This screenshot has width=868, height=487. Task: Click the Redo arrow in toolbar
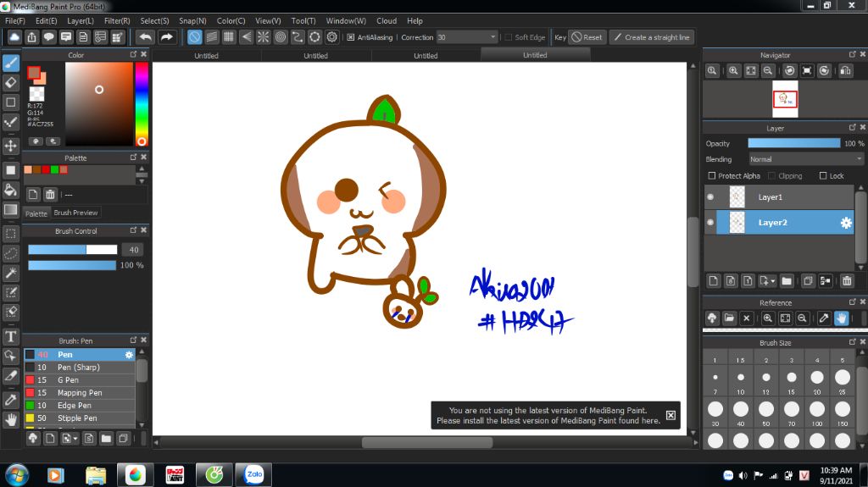167,37
